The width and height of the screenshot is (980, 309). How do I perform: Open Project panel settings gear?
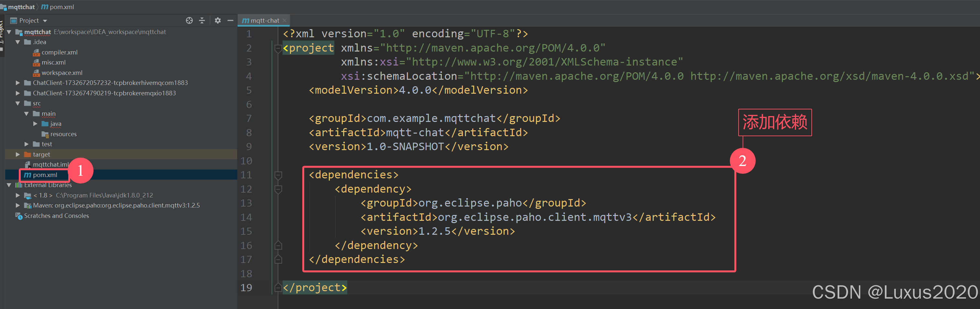coord(217,20)
